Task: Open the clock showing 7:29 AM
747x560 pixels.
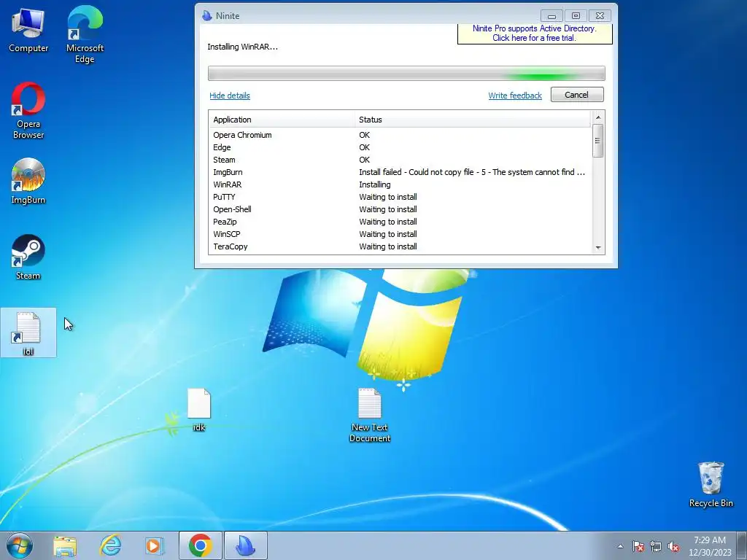Action: (710, 545)
